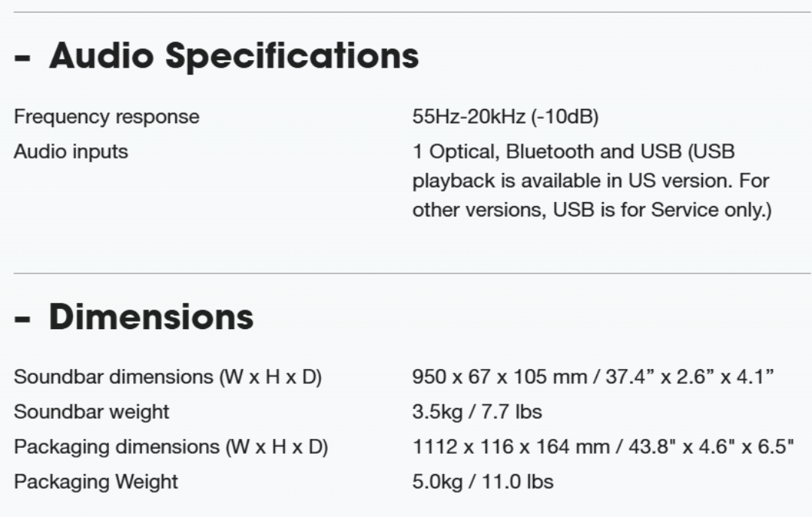Click the Soundbar dimensions (W x H x D) label

tap(168, 377)
